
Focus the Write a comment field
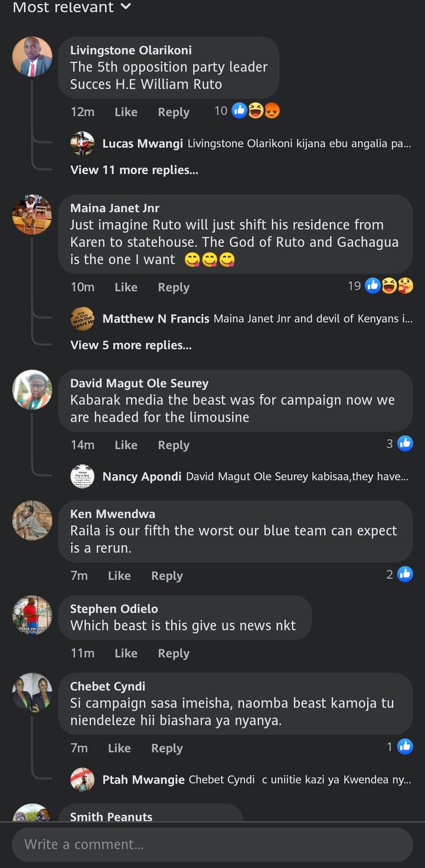tap(212, 844)
